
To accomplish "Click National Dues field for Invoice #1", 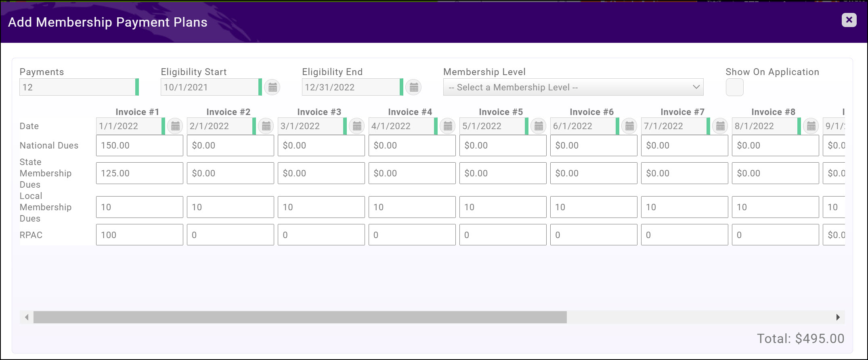I will (139, 146).
